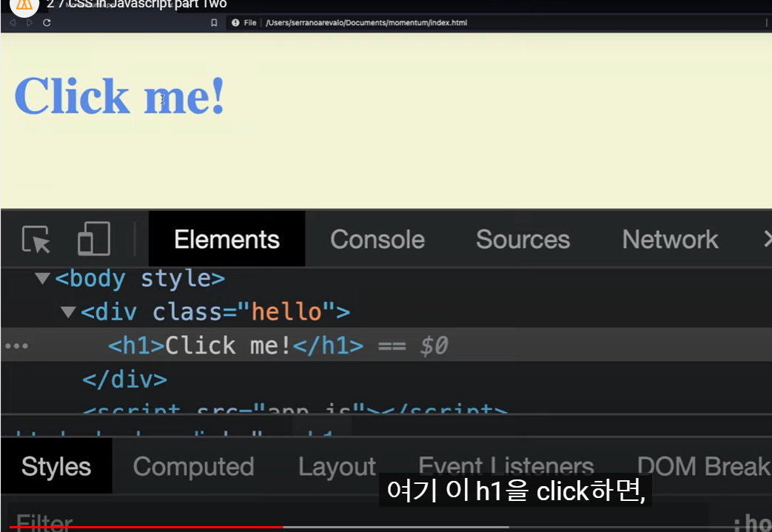The height and width of the screenshot is (532, 772).
Task: Select the Styles pane tab
Action: pyautogui.click(x=56, y=466)
